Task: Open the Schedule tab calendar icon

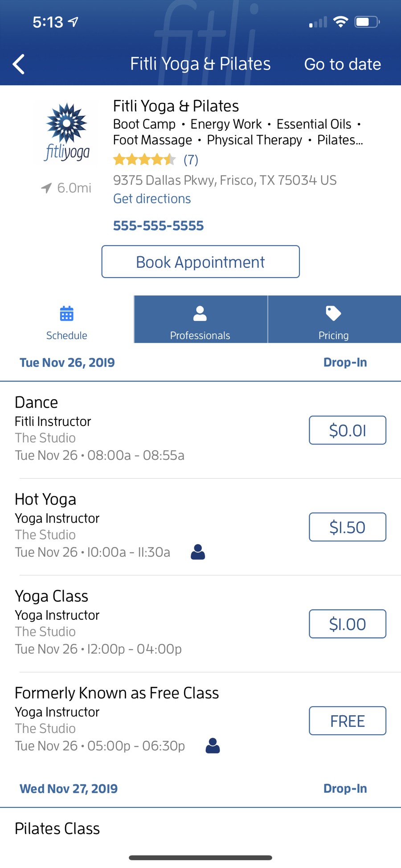Action: tap(66, 314)
